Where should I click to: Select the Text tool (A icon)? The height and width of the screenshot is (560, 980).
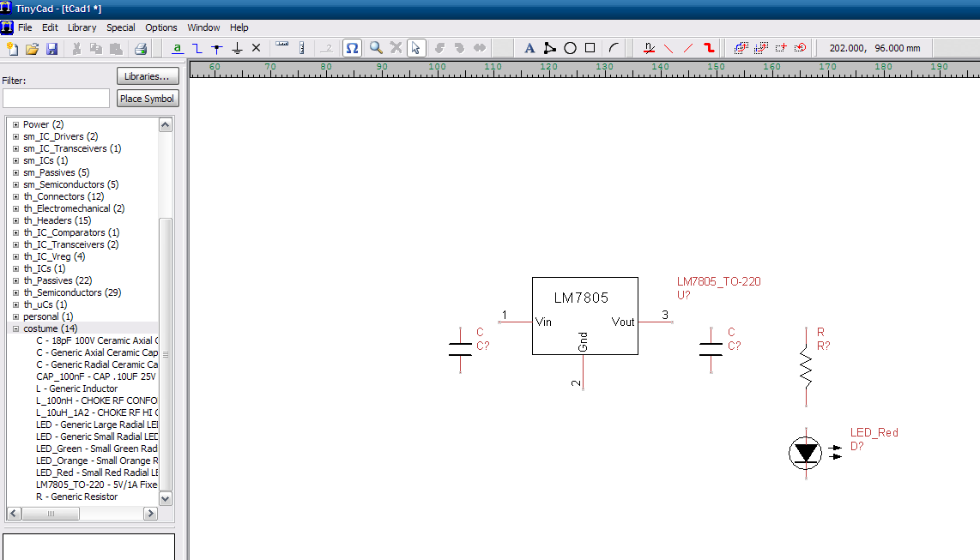point(529,49)
